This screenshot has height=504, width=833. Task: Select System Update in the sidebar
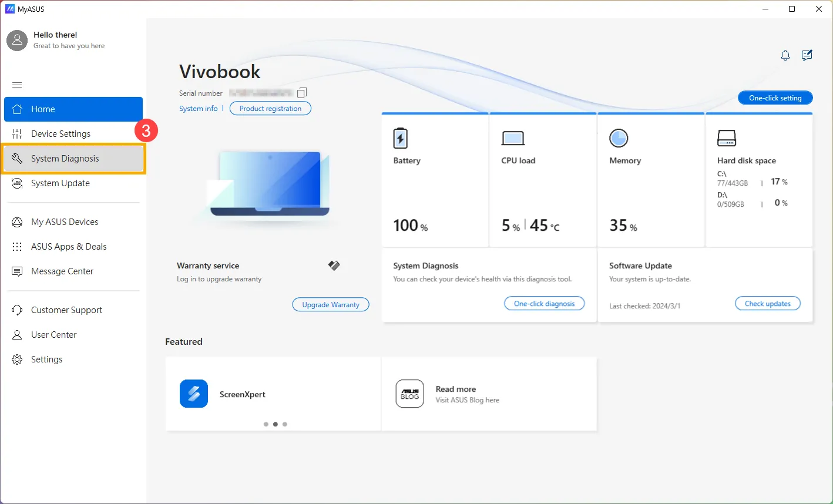(60, 183)
